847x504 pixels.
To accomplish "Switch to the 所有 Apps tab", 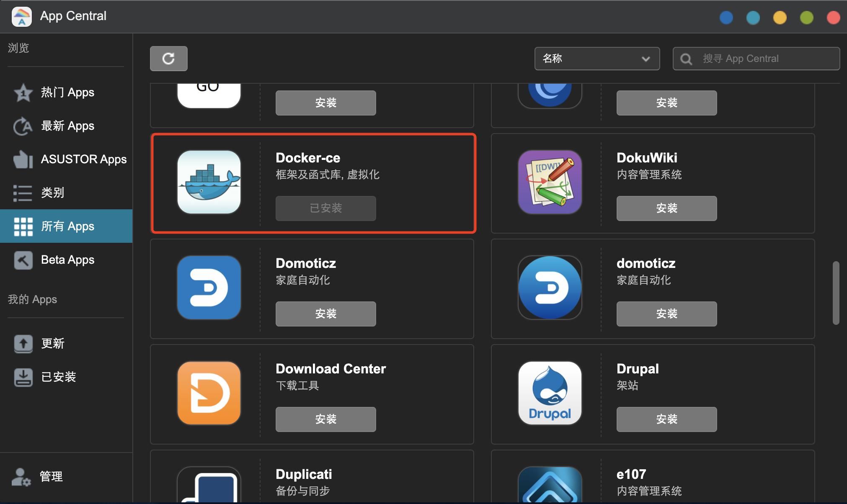I will (67, 226).
